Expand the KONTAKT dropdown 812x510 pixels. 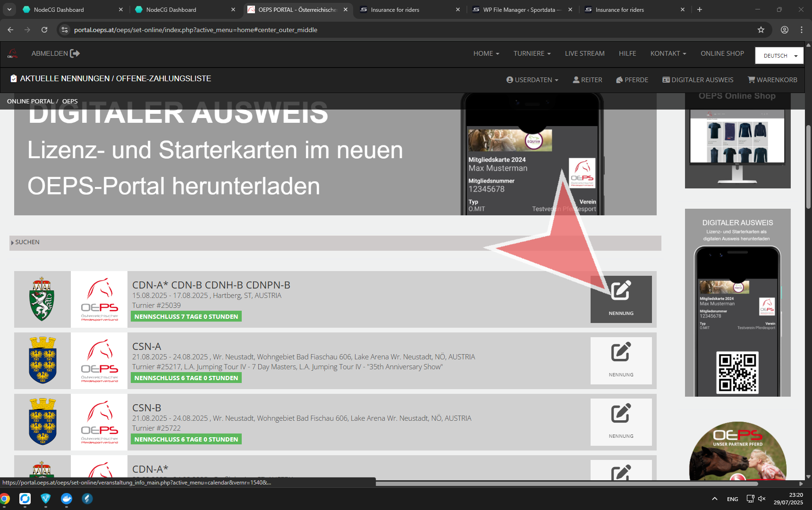(668, 53)
